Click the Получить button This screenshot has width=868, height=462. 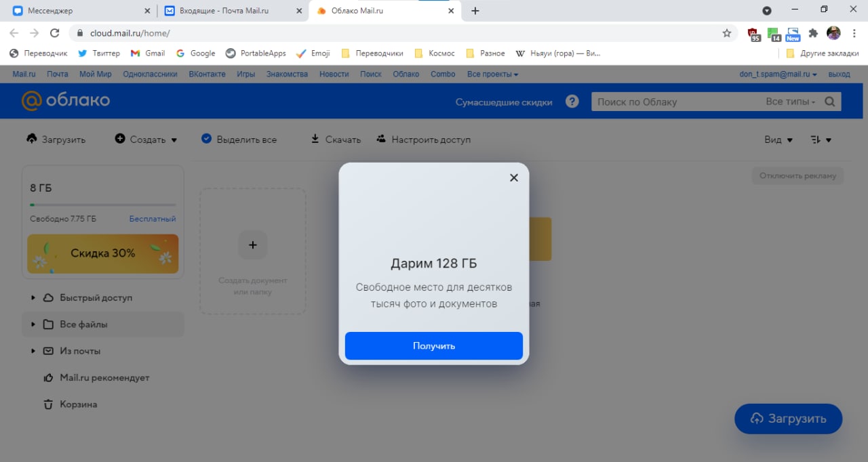[434, 345]
